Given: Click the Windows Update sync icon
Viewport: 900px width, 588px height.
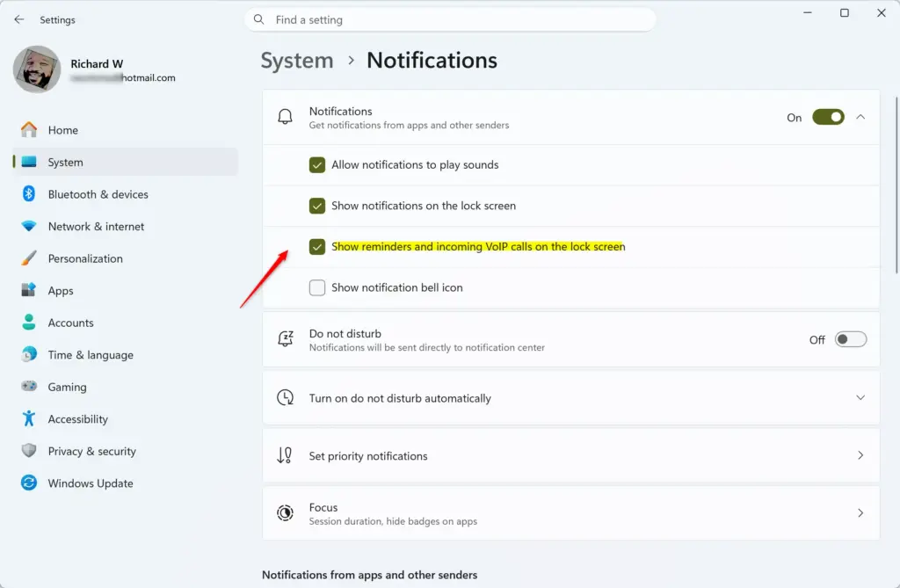Looking at the screenshot, I should click(29, 483).
